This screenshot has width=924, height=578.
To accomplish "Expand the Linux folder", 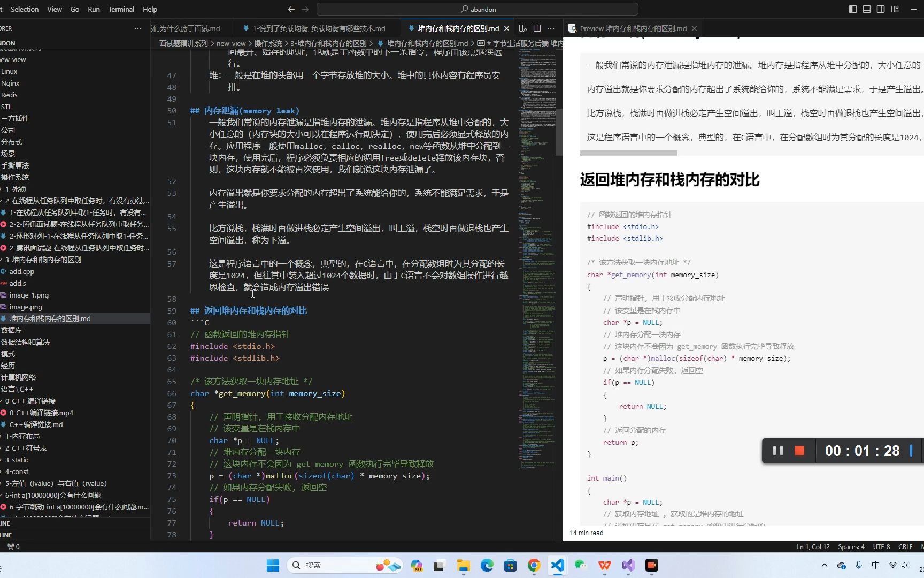I will 75,71.
